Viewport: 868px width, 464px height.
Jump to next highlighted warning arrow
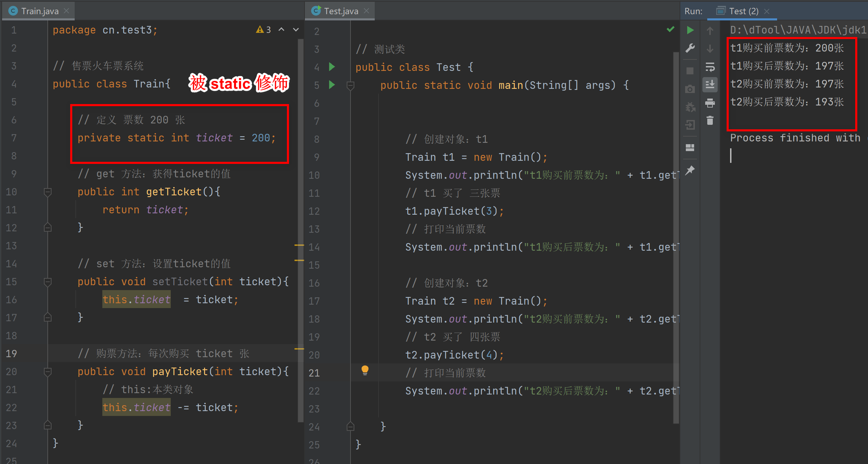[x=296, y=30]
